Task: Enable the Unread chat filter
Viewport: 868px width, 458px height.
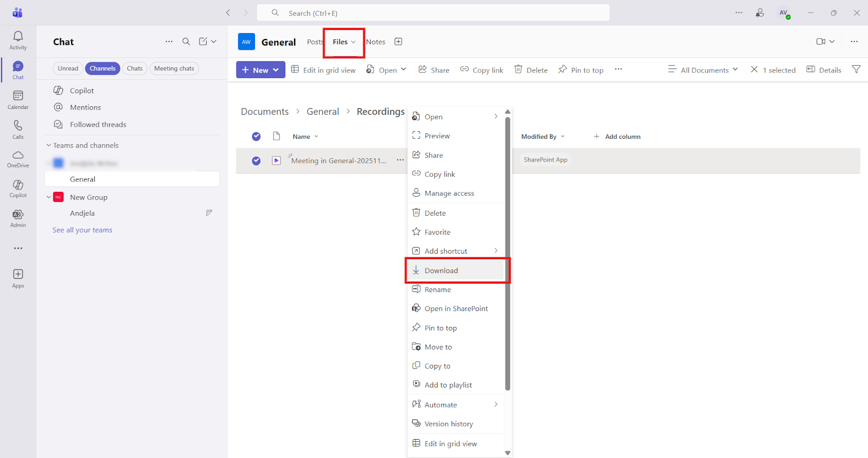Action: click(x=68, y=68)
